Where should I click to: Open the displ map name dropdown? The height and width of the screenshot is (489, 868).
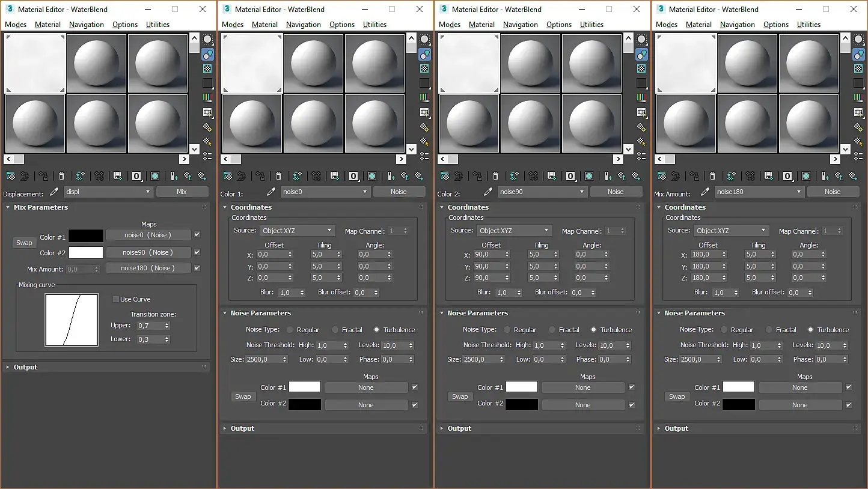tap(108, 192)
